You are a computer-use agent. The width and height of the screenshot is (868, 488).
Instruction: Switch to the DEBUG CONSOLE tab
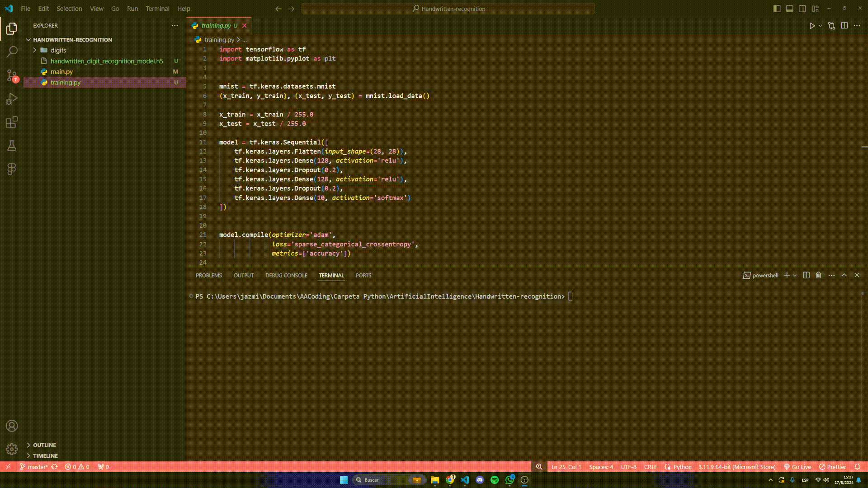(286, 275)
